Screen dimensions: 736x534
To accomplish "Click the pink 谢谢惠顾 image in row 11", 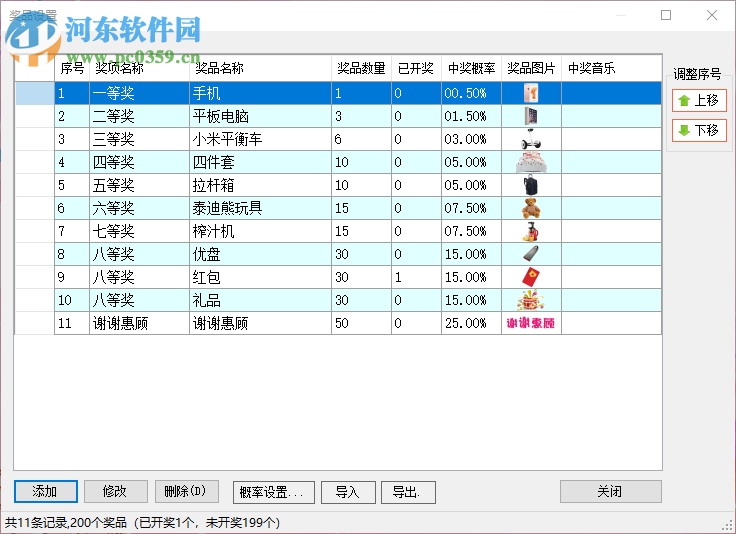I will pos(531,323).
